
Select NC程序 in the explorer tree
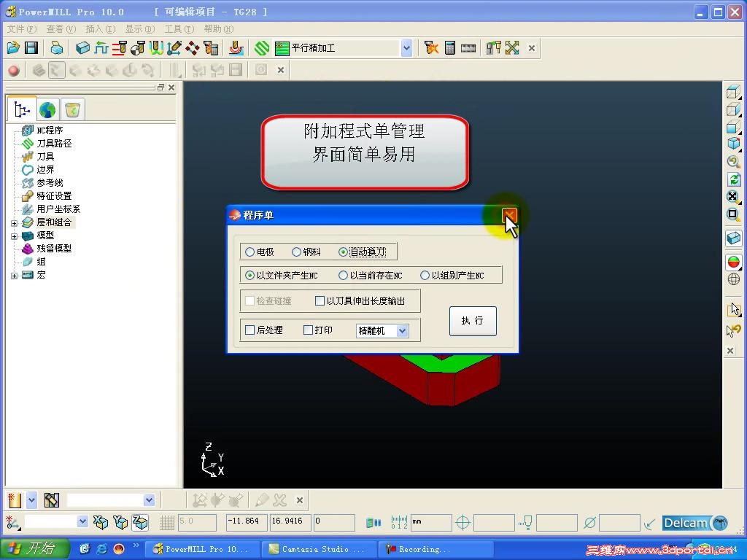(50, 130)
